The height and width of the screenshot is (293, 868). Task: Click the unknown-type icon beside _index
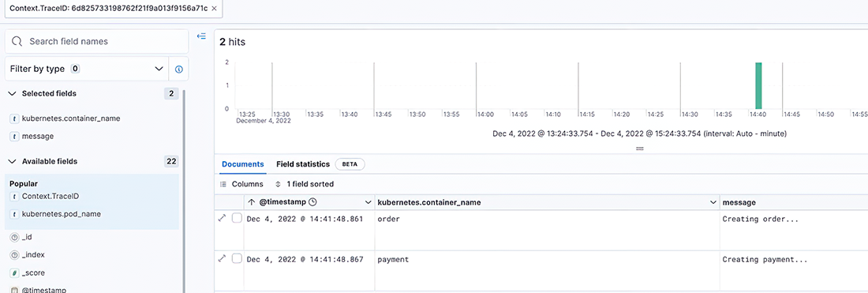pos(14,255)
